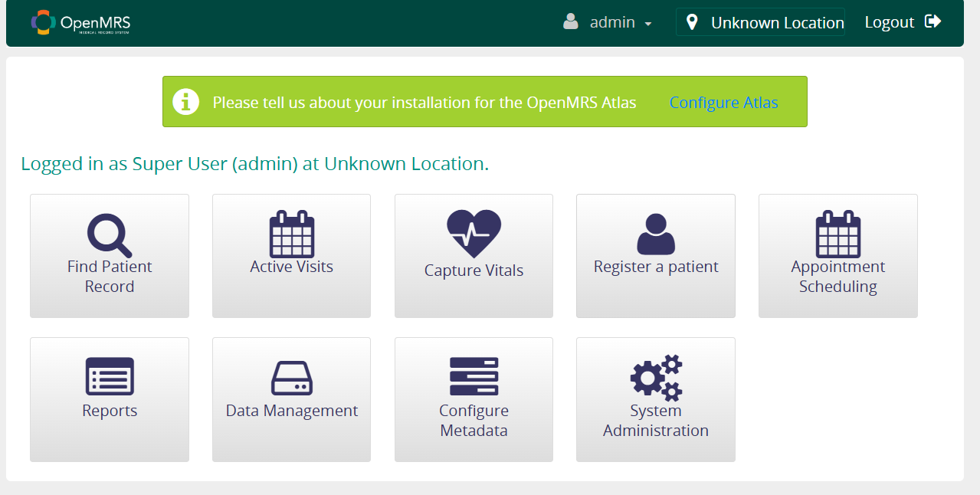Change location via the Unknown Location selector
The image size is (980, 495).
coord(760,22)
